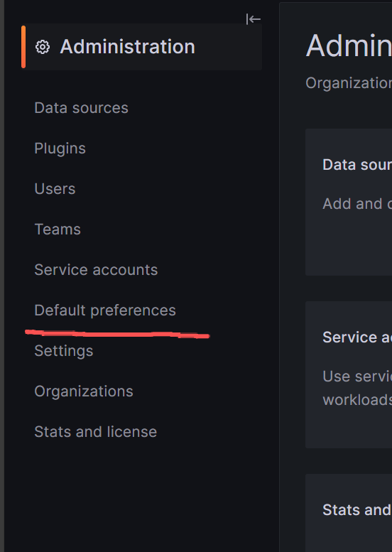Click the Administration page heading
Viewport: 392px width, 552px height.
349,45
